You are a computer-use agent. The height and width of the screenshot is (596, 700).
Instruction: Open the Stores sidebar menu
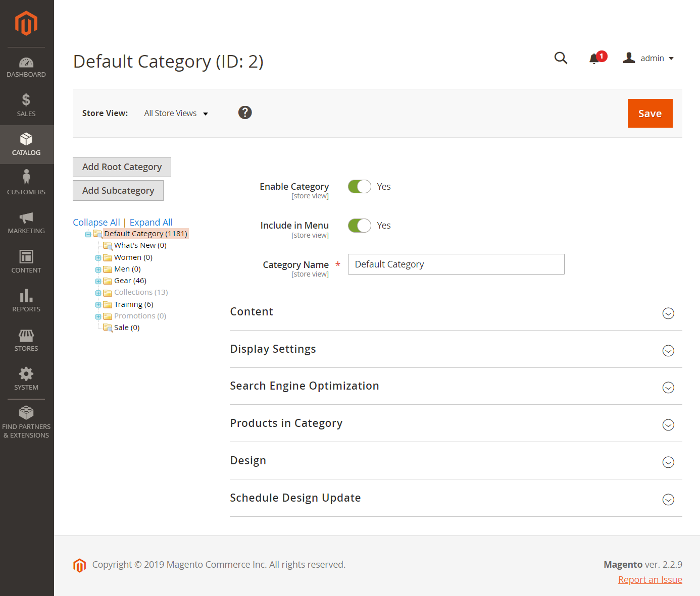coord(26,340)
